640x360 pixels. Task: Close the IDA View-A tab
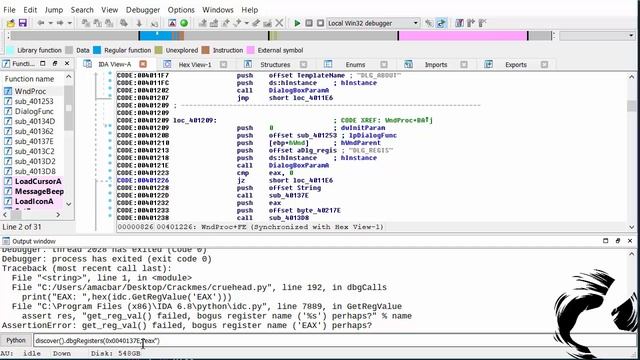(x=143, y=64)
